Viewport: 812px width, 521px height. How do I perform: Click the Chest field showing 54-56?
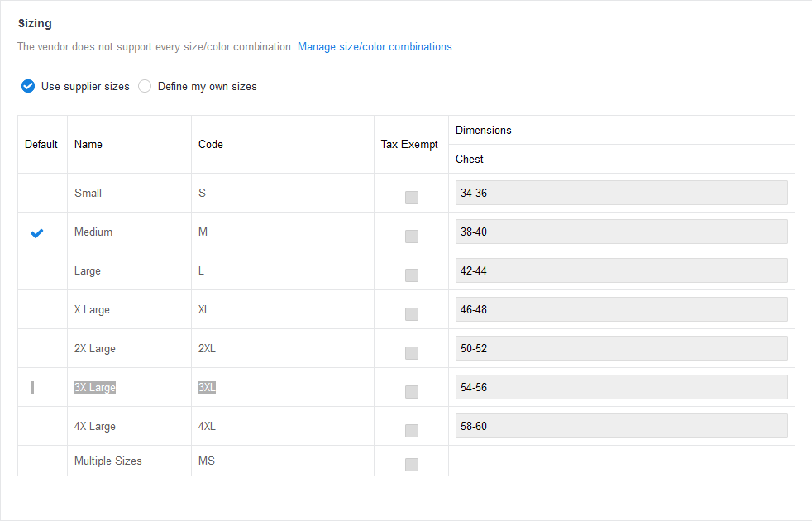[621, 386]
